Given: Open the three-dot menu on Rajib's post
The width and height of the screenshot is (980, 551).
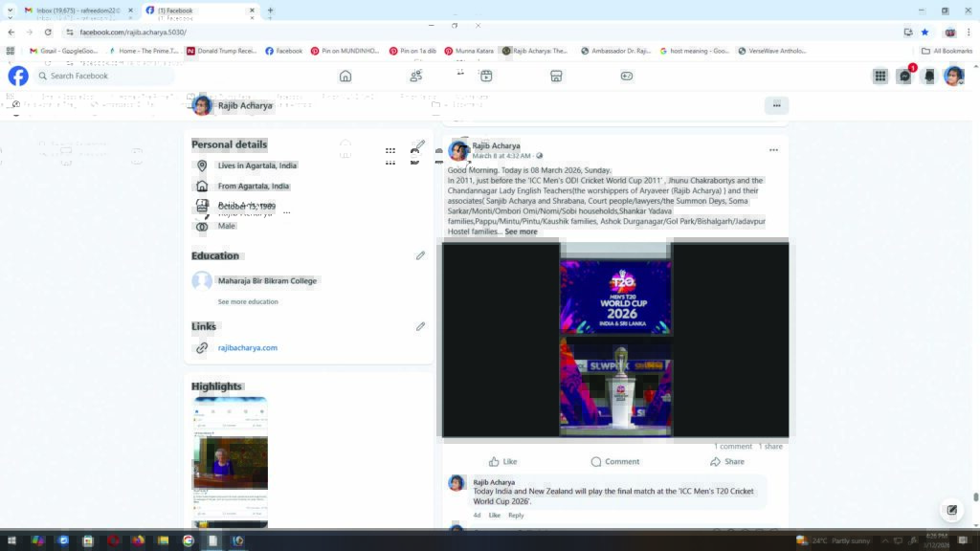Looking at the screenshot, I should pos(773,150).
